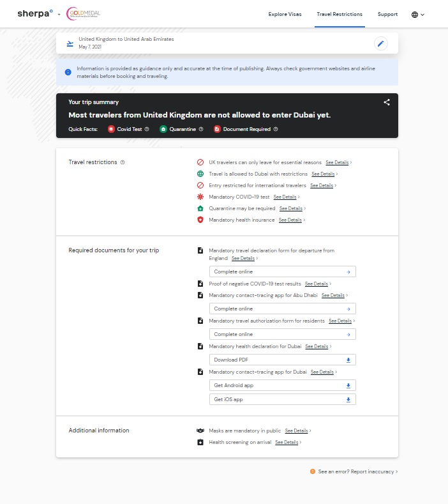Click the Download PDF button
448x504 pixels.
click(x=282, y=360)
